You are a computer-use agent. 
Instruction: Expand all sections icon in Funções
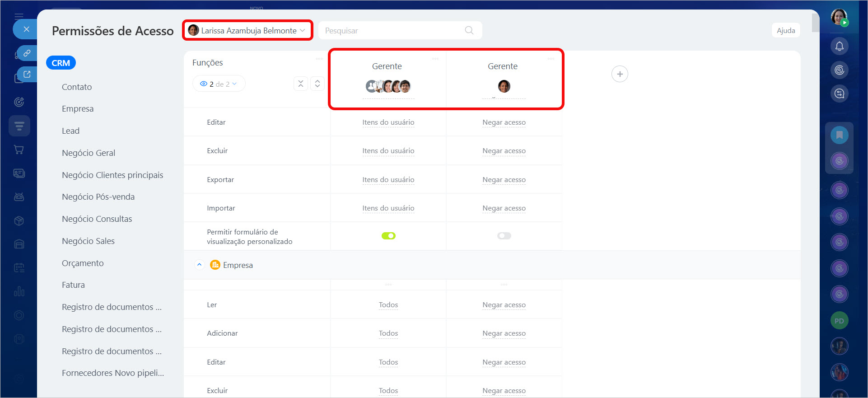coord(317,84)
